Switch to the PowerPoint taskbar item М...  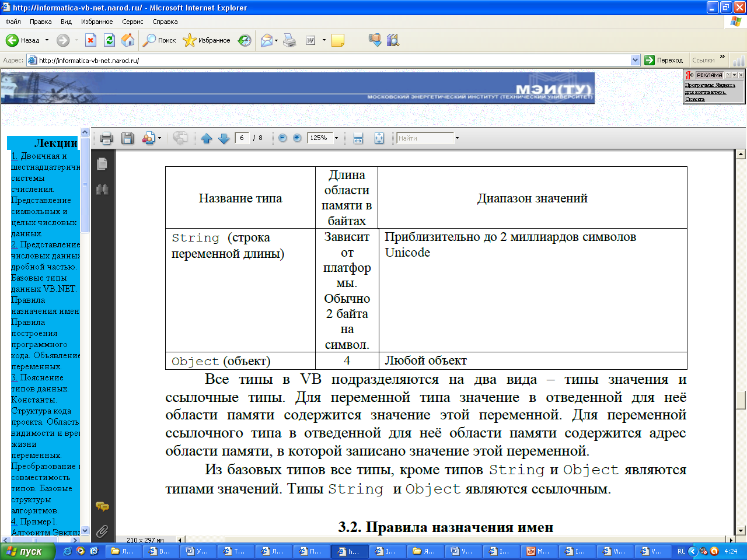pyautogui.click(x=539, y=551)
